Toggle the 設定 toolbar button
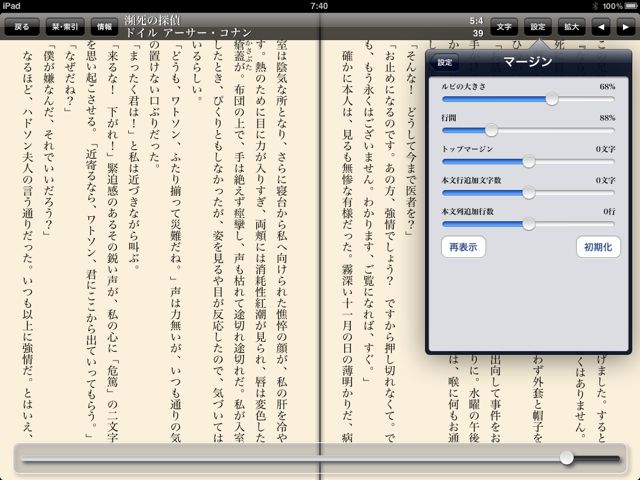The image size is (640, 480). [538, 27]
